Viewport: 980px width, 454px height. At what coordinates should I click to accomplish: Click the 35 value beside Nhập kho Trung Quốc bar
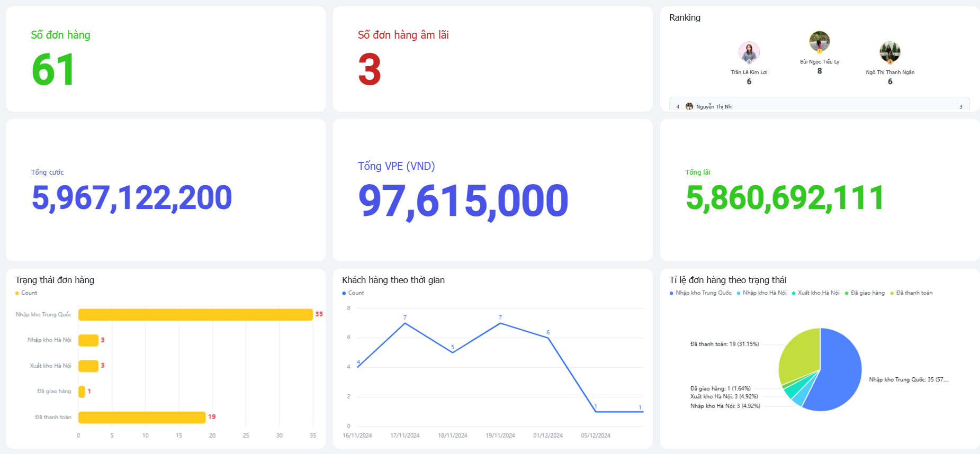319,314
